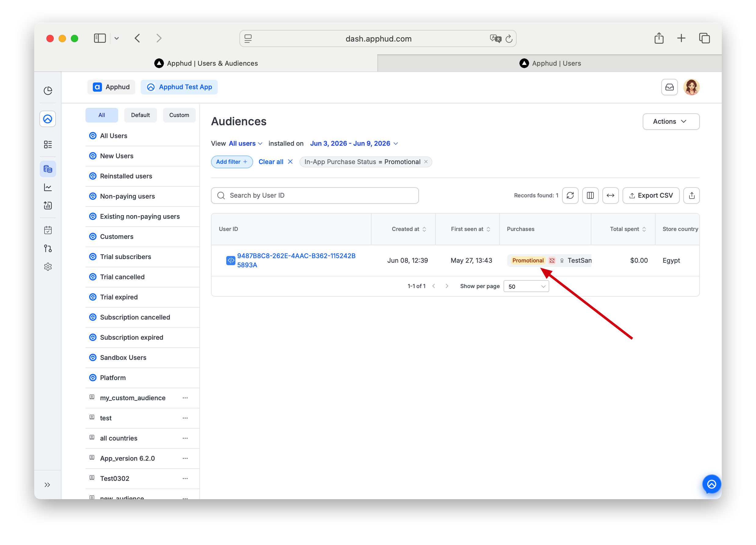Select the Custom audiences tab

(x=179, y=115)
